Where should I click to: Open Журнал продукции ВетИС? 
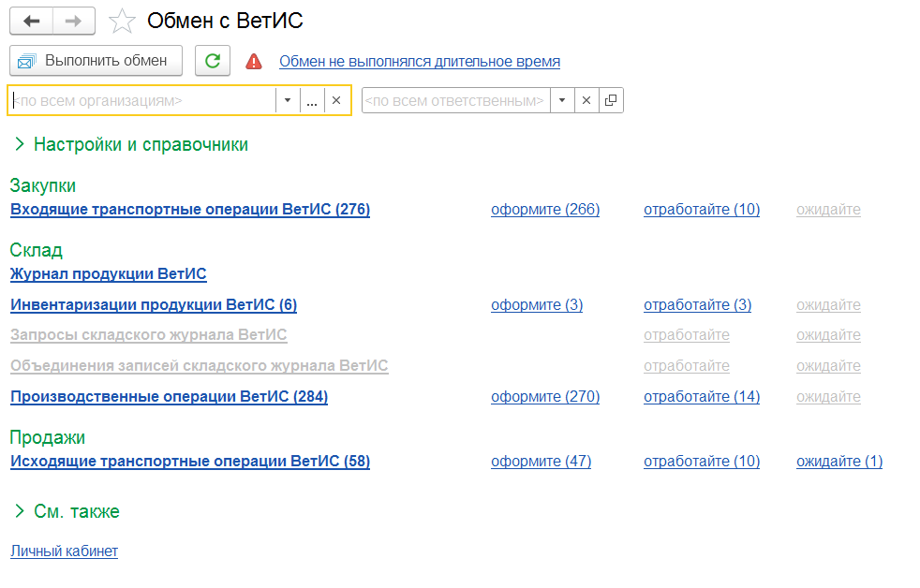pos(109,273)
